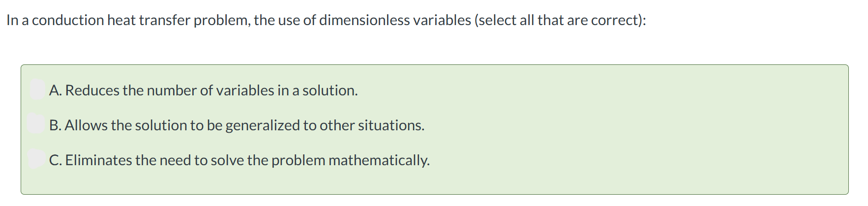Click the word 'variables' in option A
This screenshot has width=868, height=206.
click(x=245, y=90)
